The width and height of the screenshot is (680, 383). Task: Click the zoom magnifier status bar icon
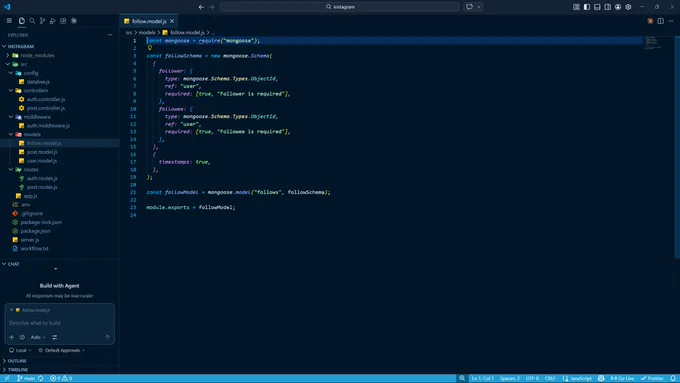[x=462, y=378]
